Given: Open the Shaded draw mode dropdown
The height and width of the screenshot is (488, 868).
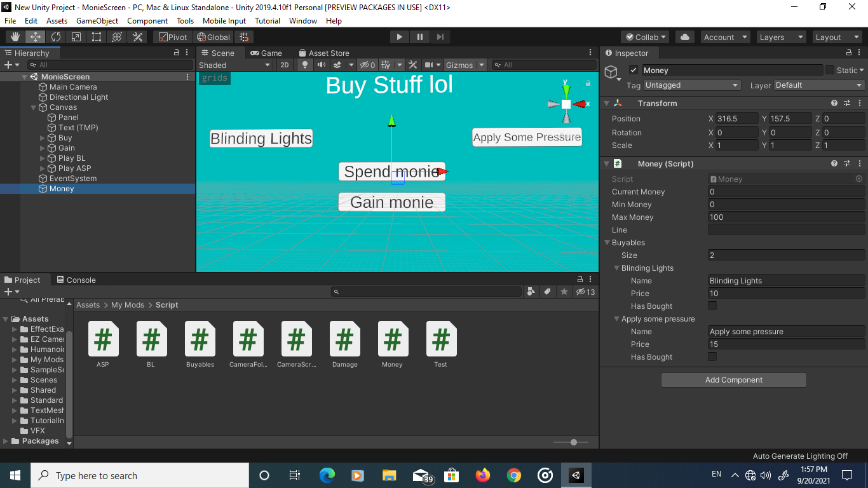Looking at the screenshot, I should [x=234, y=65].
